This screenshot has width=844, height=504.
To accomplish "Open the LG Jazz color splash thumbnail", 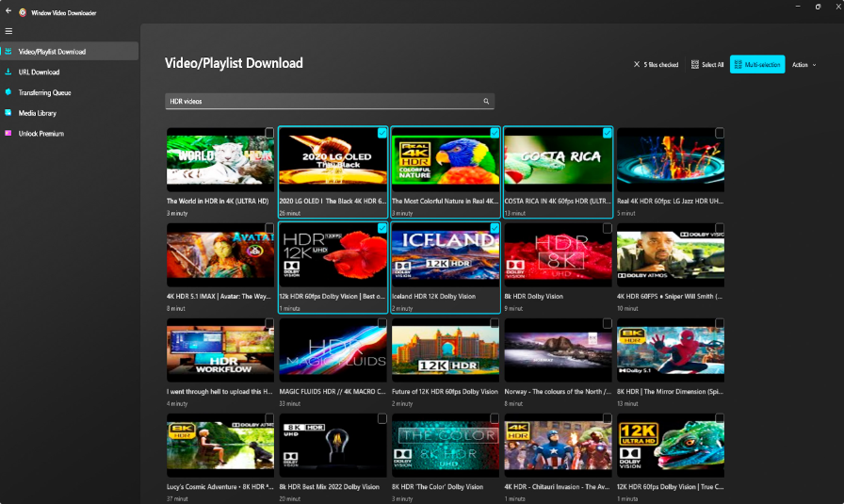I will coord(670,160).
